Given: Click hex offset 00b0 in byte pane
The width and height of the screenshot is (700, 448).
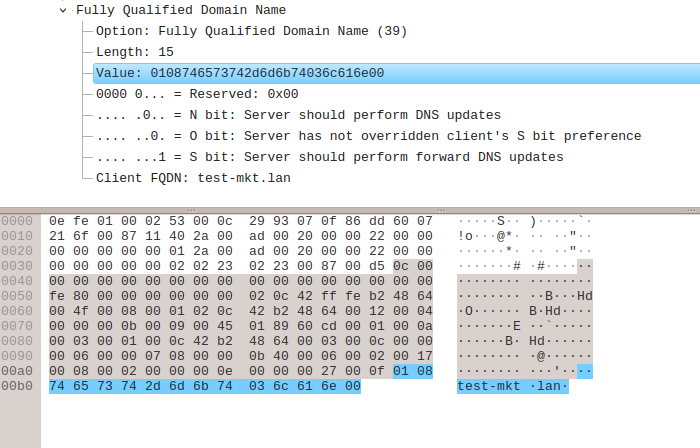Looking at the screenshot, I should pos(17,386).
